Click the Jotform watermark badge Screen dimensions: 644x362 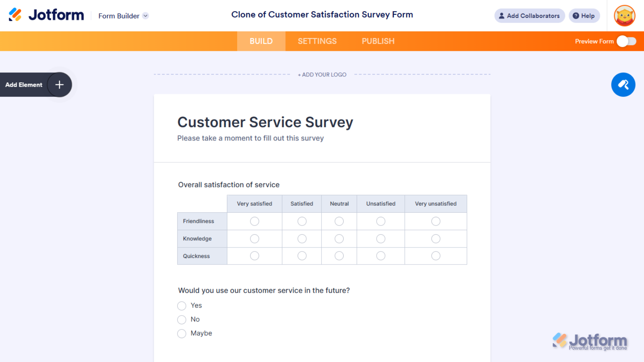(590, 342)
